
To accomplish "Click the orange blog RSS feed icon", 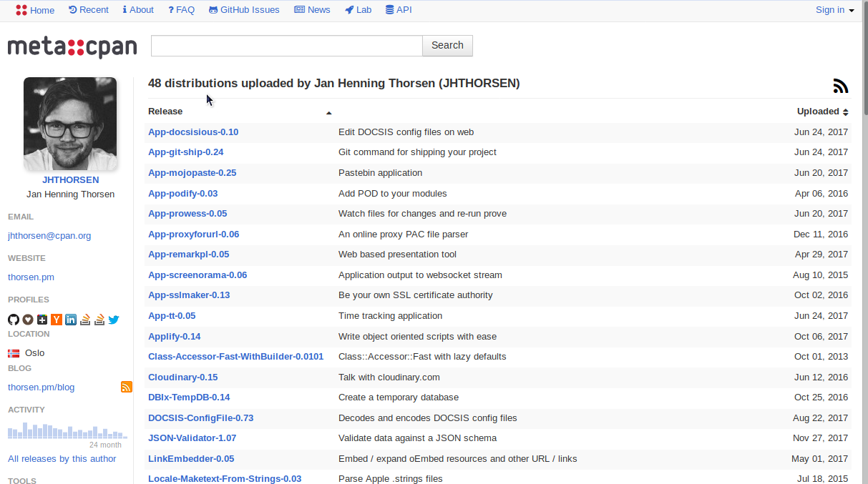I will pos(127,387).
